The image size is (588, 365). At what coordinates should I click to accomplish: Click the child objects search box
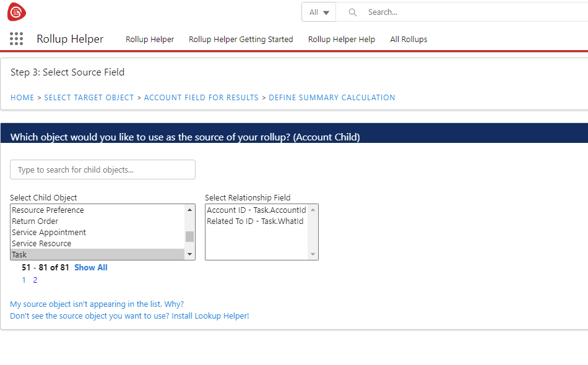[103, 170]
